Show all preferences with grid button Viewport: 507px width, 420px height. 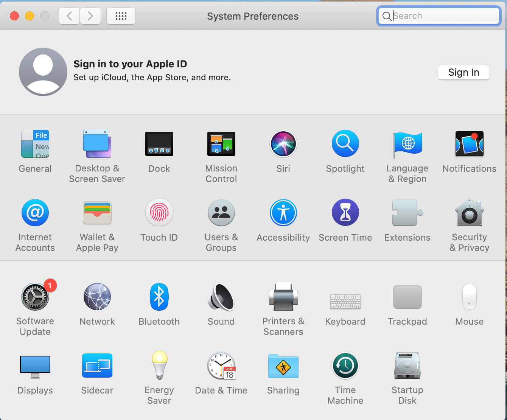click(x=121, y=16)
